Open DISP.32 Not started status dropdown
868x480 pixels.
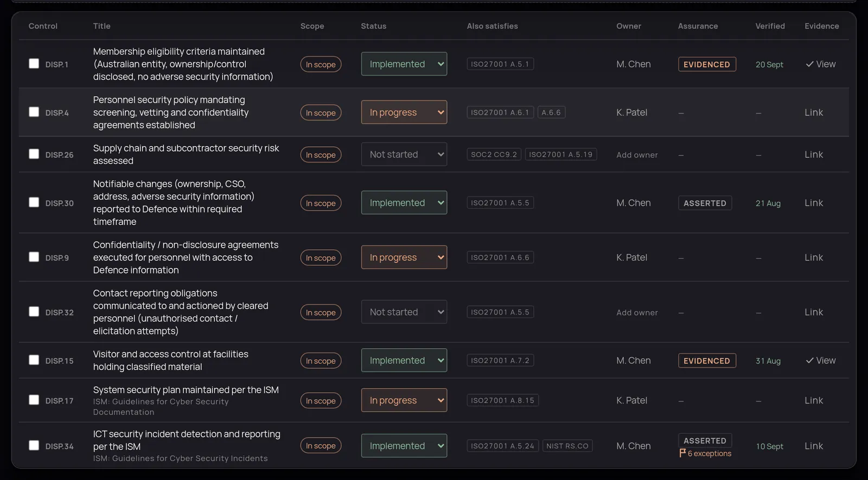404,312
